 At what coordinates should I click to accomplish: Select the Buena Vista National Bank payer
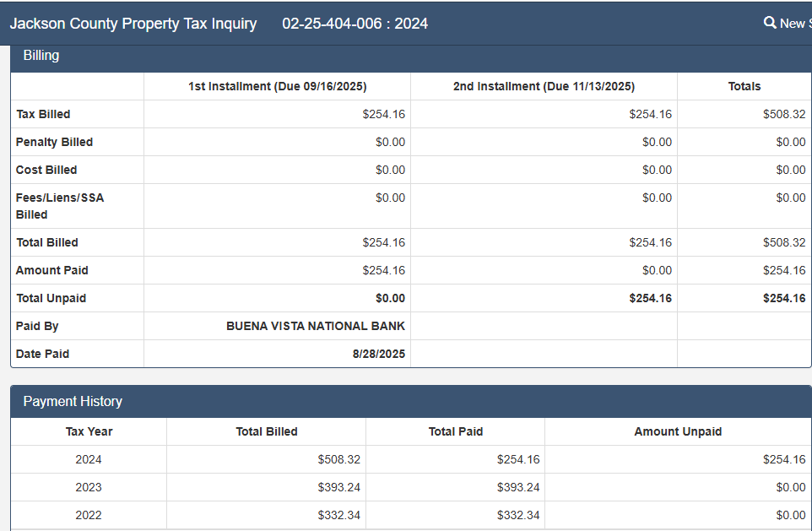(x=315, y=326)
